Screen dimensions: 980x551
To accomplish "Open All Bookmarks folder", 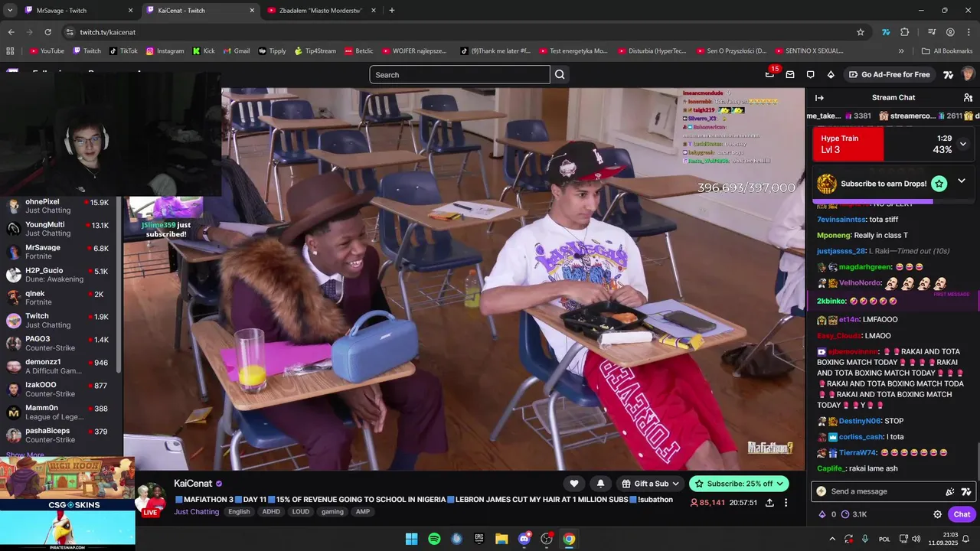I will [947, 51].
